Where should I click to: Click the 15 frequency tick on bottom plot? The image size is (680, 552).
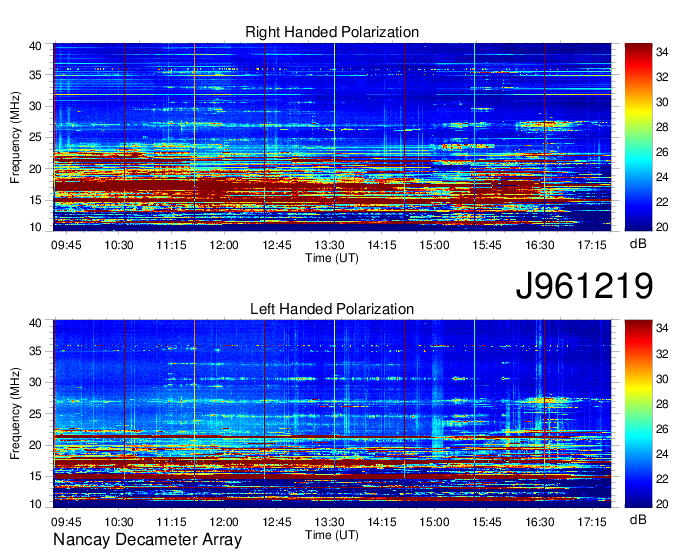point(35,477)
